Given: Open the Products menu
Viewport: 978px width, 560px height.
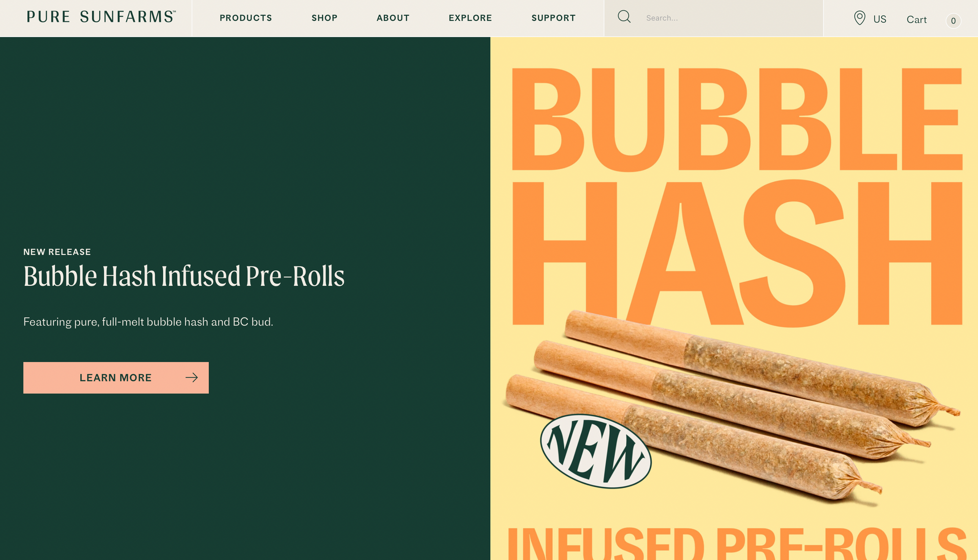Looking at the screenshot, I should (x=245, y=18).
